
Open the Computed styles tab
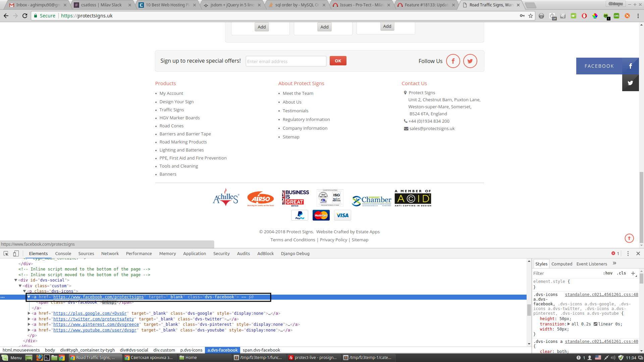point(562,264)
